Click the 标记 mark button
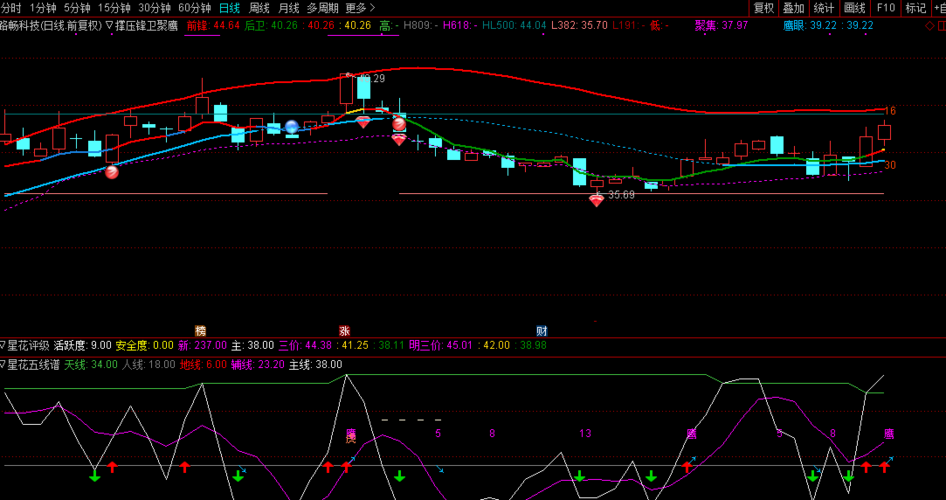Screen dimensions: 946x500 click(915, 8)
